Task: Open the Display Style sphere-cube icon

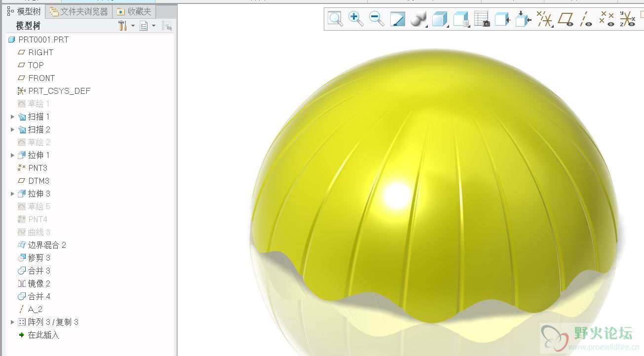Action: [x=418, y=19]
